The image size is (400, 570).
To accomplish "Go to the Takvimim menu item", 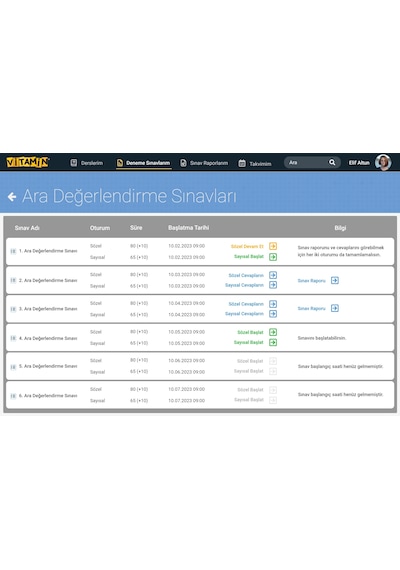I will point(255,163).
